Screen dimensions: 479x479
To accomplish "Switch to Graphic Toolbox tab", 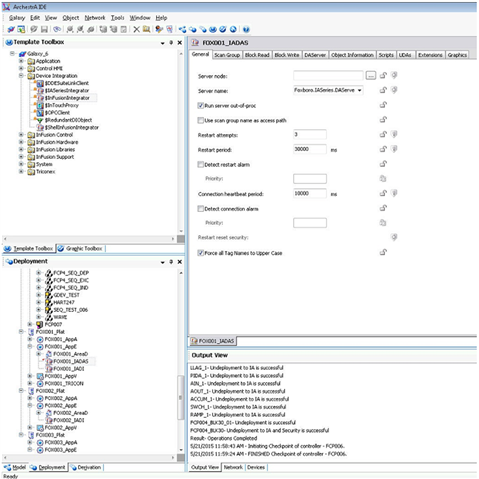I will click(x=81, y=249).
